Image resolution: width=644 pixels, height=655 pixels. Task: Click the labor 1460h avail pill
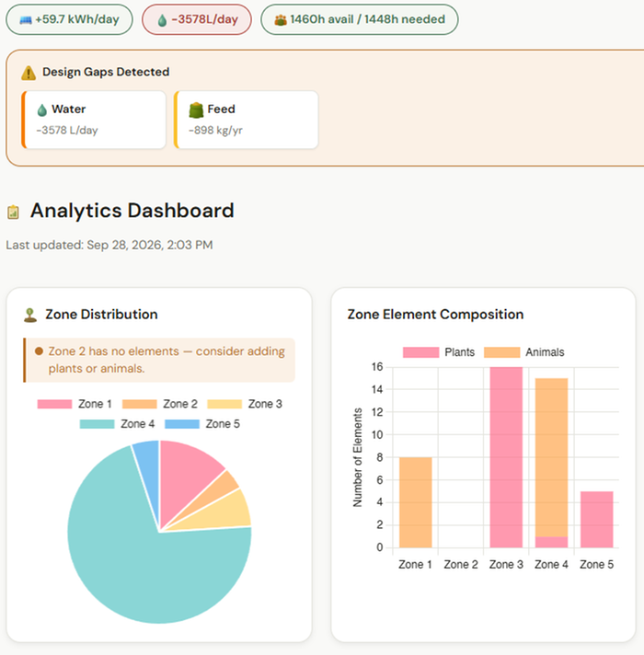coord(360,19)
